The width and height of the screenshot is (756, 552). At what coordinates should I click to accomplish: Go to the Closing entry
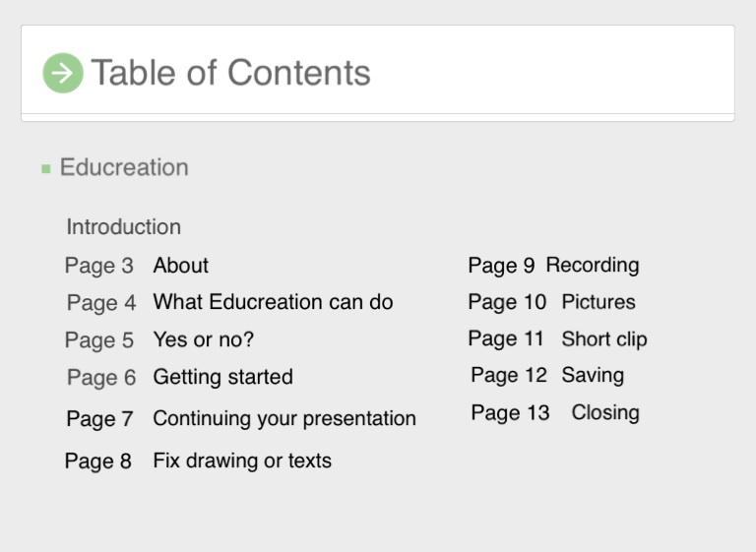point(604,412)
